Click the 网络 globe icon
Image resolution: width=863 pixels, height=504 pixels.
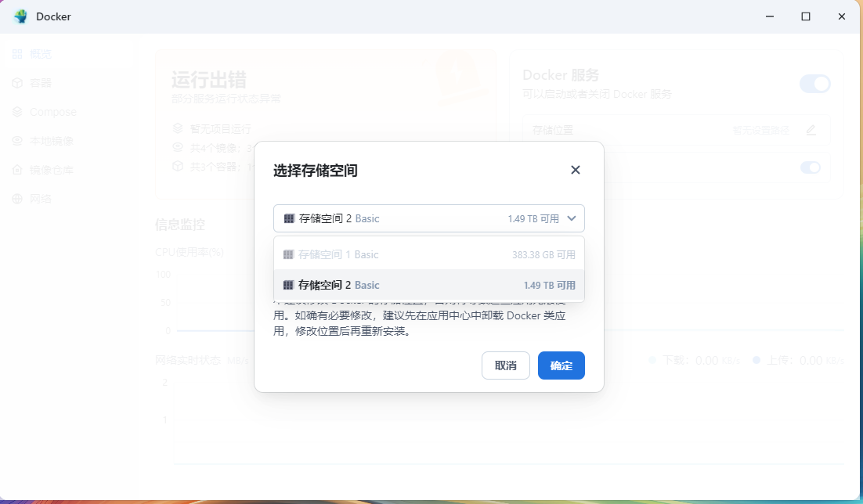click(17, 199)
